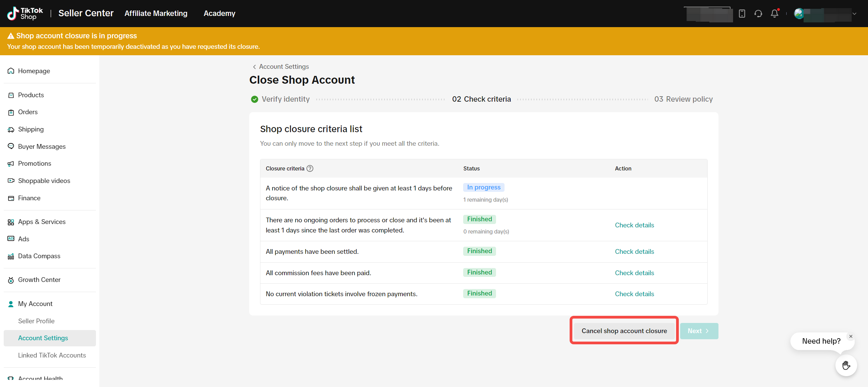Click Cancel shop account closure button
The width and height of the screenshot is (868, 387).
[x=624, y=331]
